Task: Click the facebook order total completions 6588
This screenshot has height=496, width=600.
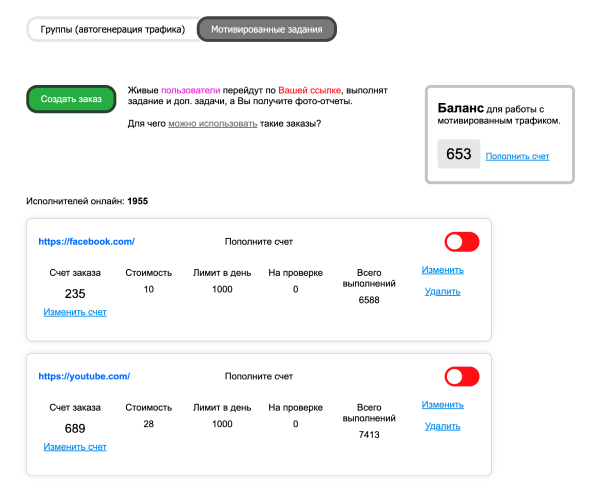Action: [x=369, y=300]
